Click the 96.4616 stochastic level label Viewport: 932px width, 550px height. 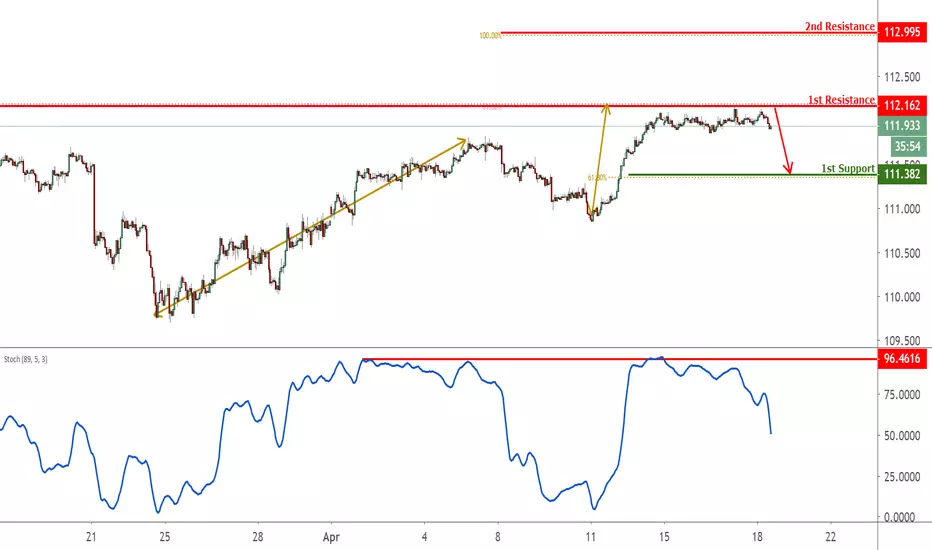point(902,359)
